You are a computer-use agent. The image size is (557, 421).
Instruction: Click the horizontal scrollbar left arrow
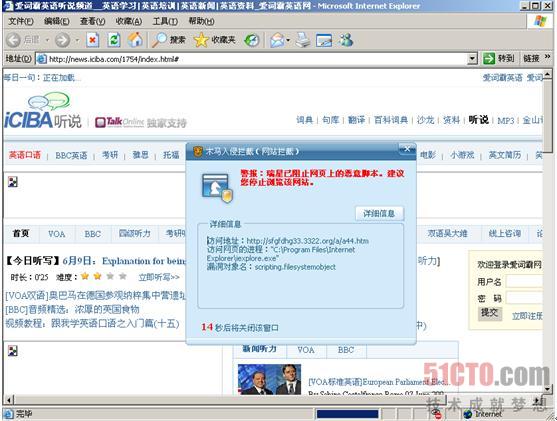point(9,400)
